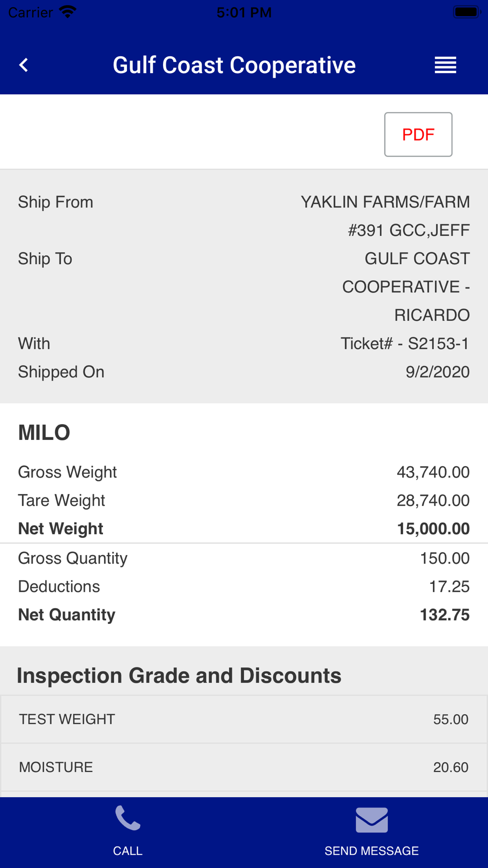Select the TEST WEIGHT row
Screen dimensions: 488x868
(244, 720)
